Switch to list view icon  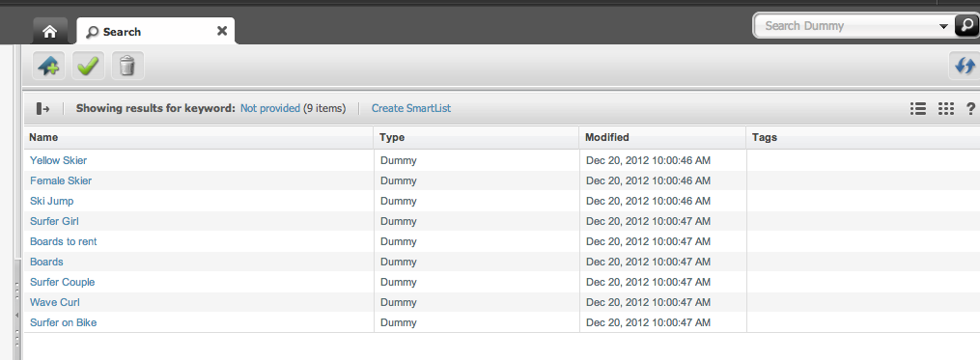(917, 109)
